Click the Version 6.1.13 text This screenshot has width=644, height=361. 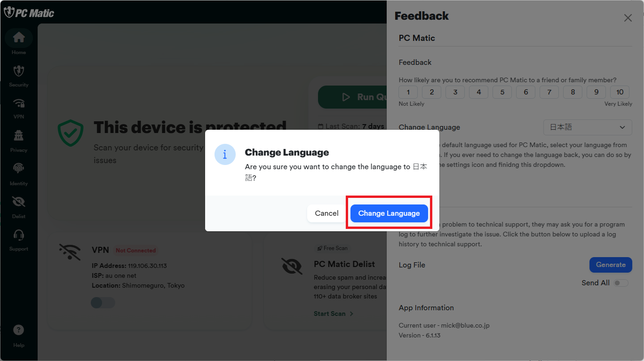point(420,335)
